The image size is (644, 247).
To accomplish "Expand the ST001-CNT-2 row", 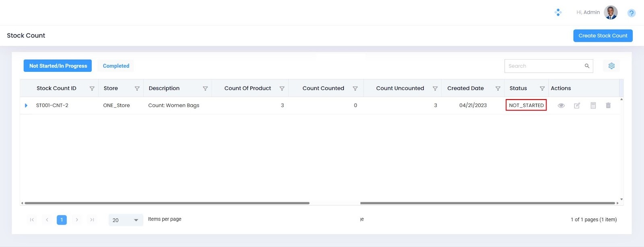I will (26, 106).
